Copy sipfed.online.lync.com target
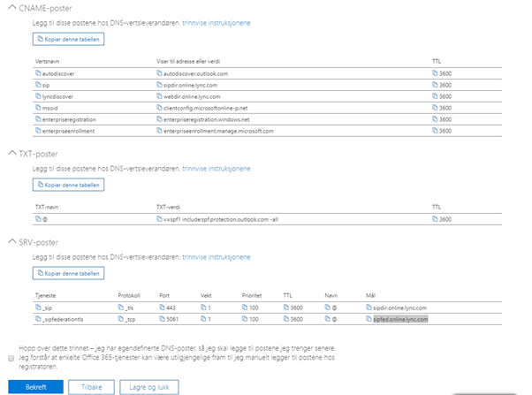 (369, 319)
